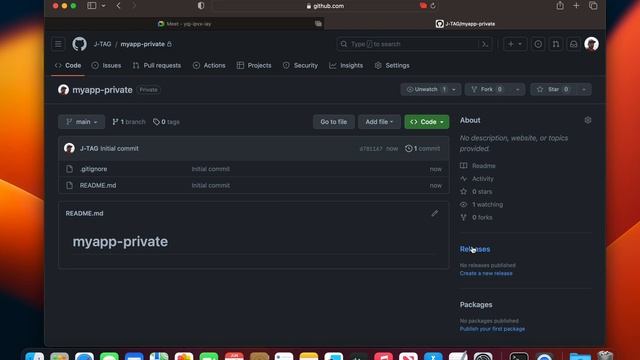This screenshot has width=640, height=360.
Task: Open the Releases heading link
Action: [x=475, y=249]
